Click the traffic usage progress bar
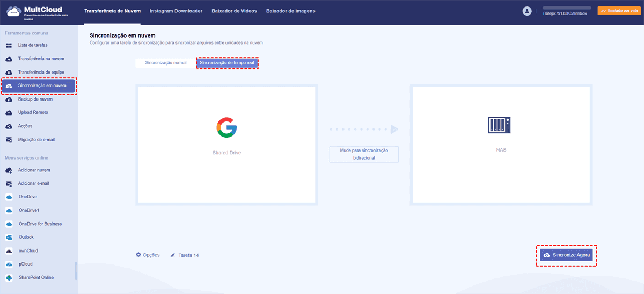 click(567, 8)
